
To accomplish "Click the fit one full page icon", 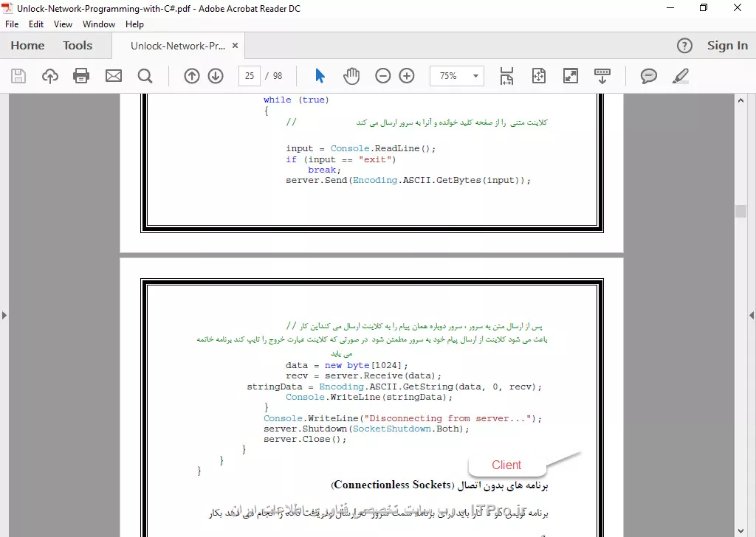I will point(538,76).
